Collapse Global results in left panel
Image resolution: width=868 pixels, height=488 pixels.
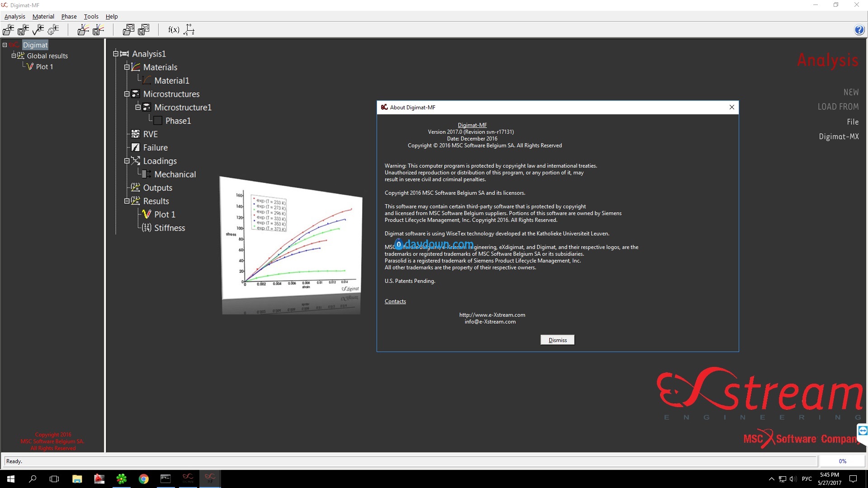point(14,56)
